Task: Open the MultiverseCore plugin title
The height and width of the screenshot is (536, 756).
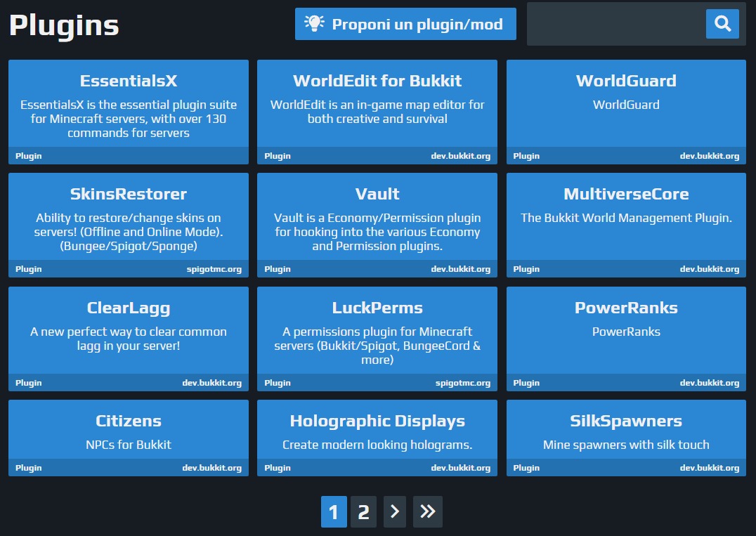Action: [626, 195]
